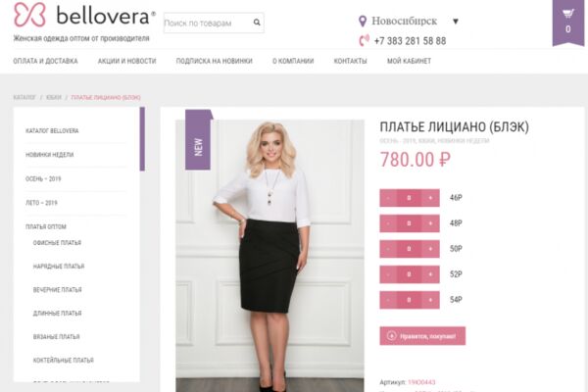The image size is (588, 392).
Task: Expand Платья оптом category in sidebar
Action: (x=46, y=226)
